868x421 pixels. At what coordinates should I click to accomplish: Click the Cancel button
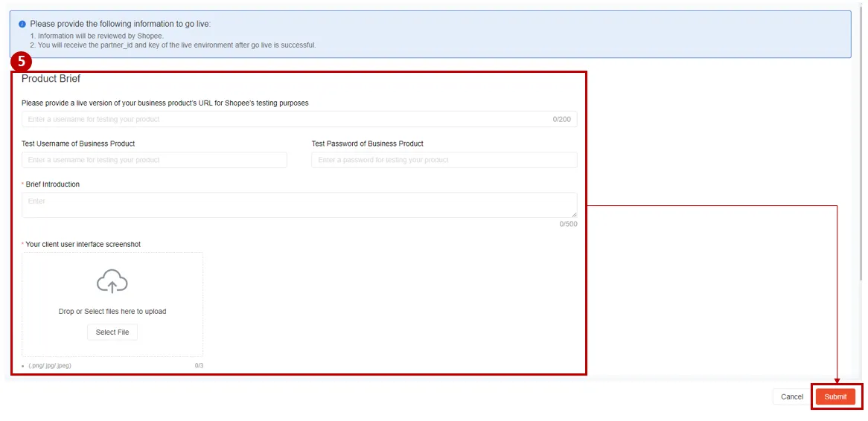click(x=791, y=396)
